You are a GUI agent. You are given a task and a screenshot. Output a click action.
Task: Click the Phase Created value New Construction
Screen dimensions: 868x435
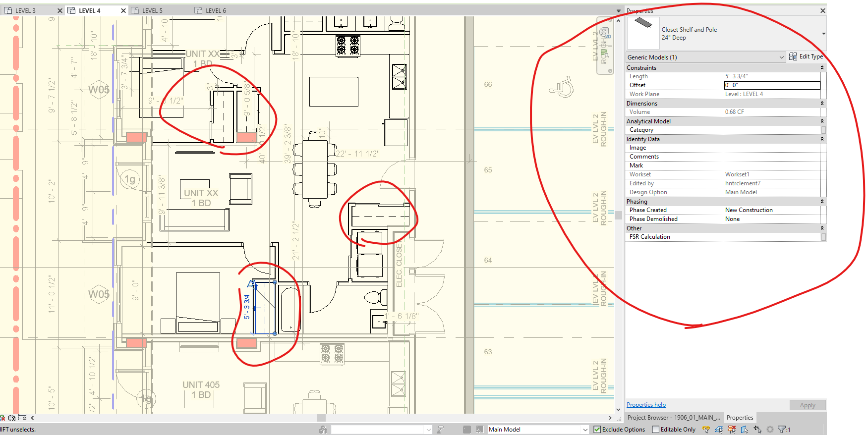coord(772,210)
